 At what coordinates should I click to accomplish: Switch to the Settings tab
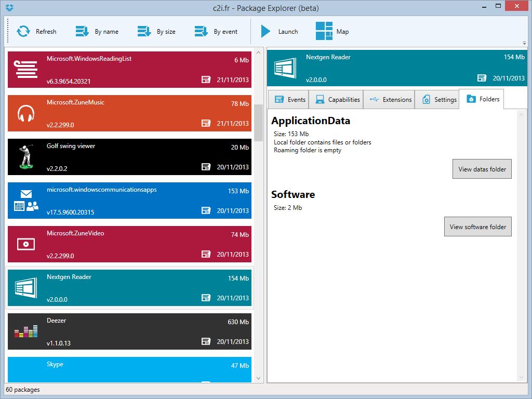(437, 99)
